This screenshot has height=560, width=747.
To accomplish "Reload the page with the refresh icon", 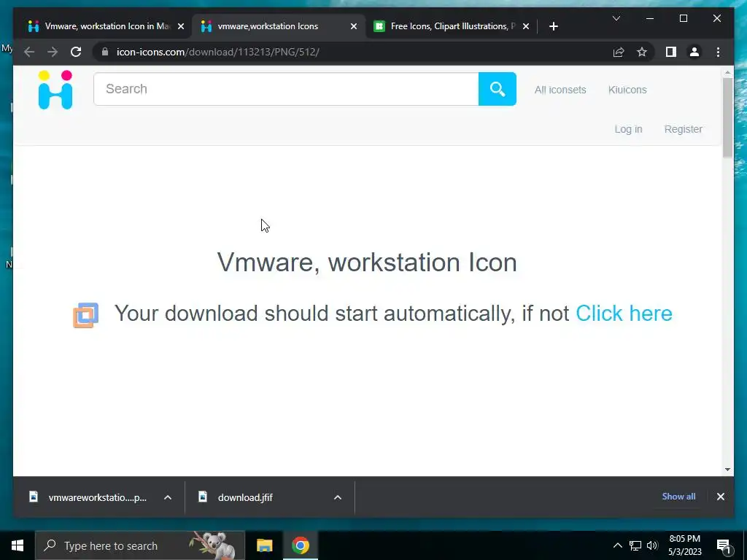I will (76, 52).
